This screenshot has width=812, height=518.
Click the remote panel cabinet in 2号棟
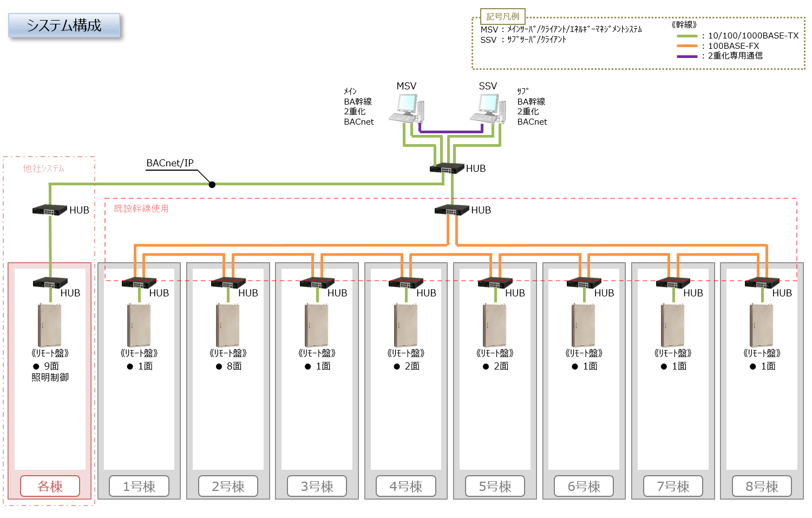[228, 325]
